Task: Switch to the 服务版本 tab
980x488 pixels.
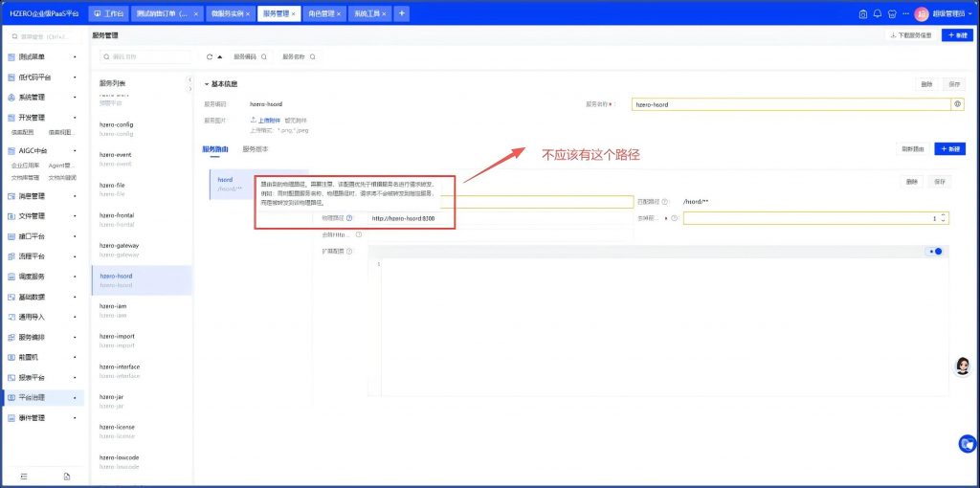Action: click(256, 149)
